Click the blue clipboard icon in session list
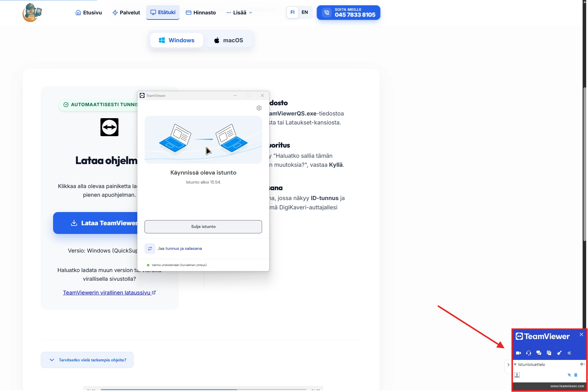The image size is (588, 392). click(576, 375)
